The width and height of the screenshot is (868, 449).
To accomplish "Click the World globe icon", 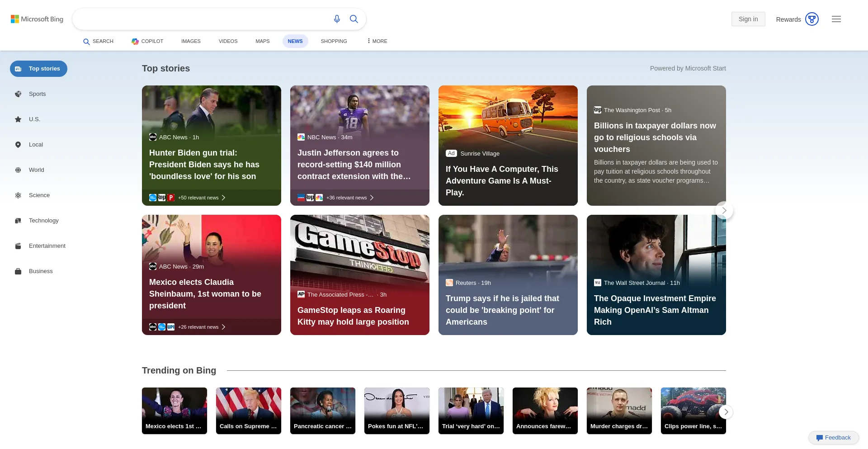I will point(18,170).
